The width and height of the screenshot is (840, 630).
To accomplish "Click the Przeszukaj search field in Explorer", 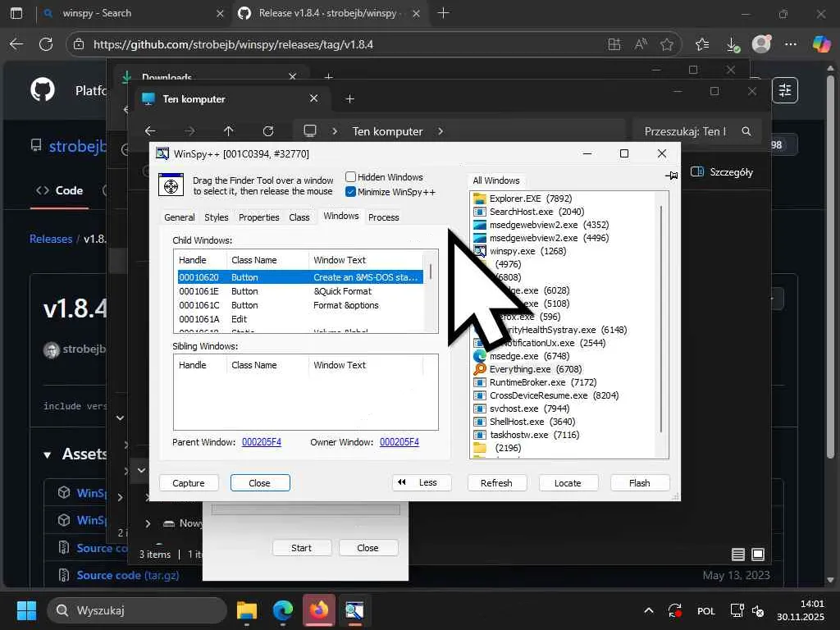I will (x=696, y=131).
